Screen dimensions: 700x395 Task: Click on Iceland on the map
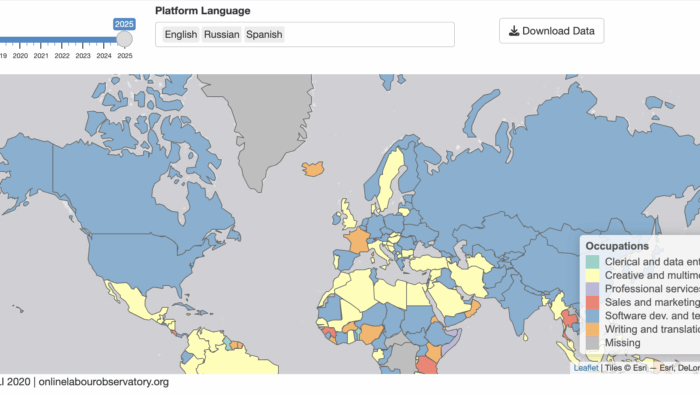[313, 169]
